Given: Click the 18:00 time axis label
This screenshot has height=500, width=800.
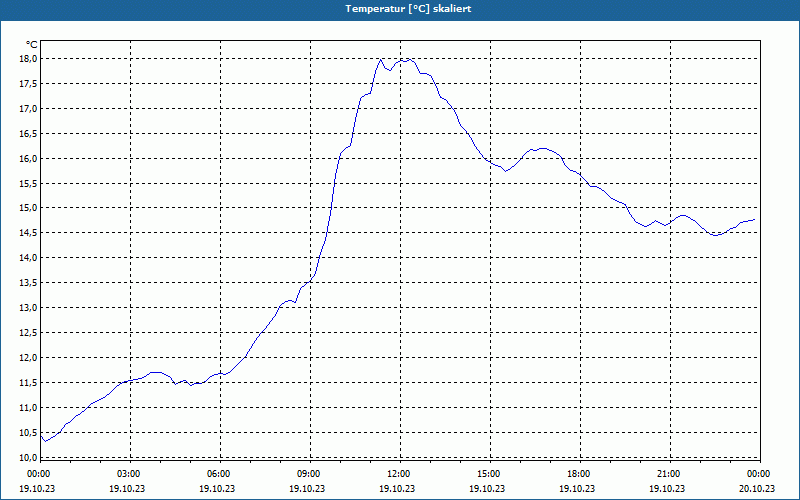Looking at the screenshot, I should click(579, 474).
